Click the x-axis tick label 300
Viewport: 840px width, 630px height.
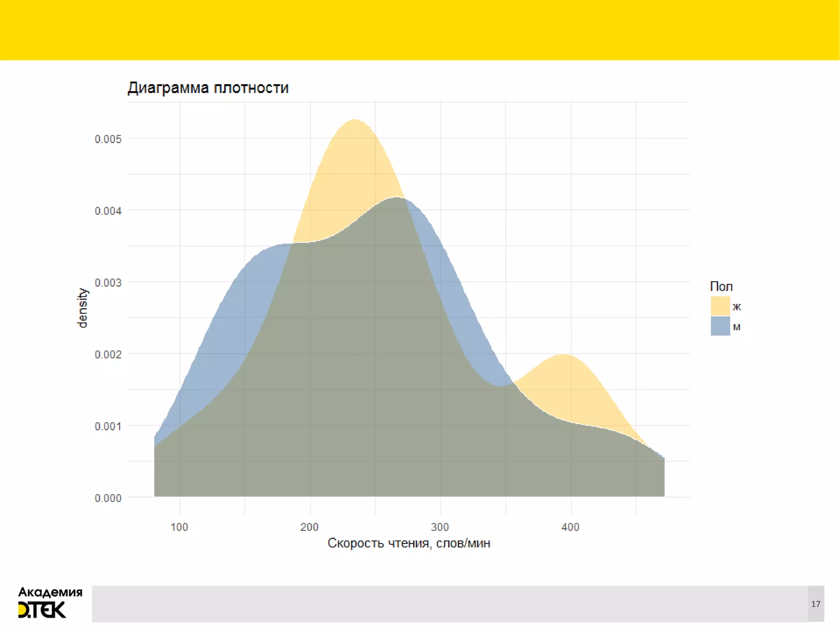tap(440, 527)
